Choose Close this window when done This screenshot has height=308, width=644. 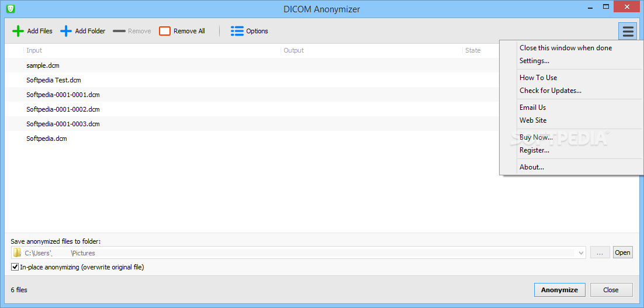point(566,48)
